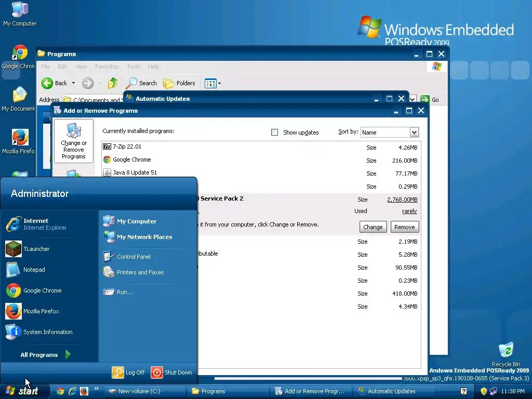Click the 'rarely' used-frequency link
Screen dimensions: 532x399
[x=409, y=211]
